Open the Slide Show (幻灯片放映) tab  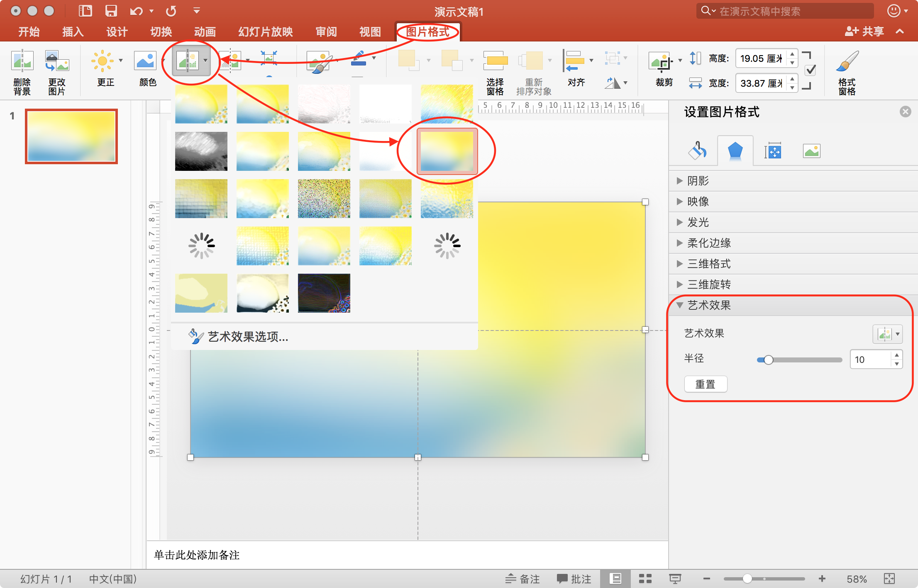click(x=266, y=32)
